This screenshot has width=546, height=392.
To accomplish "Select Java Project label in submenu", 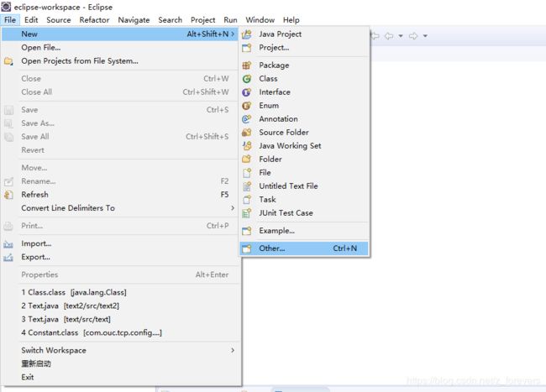I will 280,34.
